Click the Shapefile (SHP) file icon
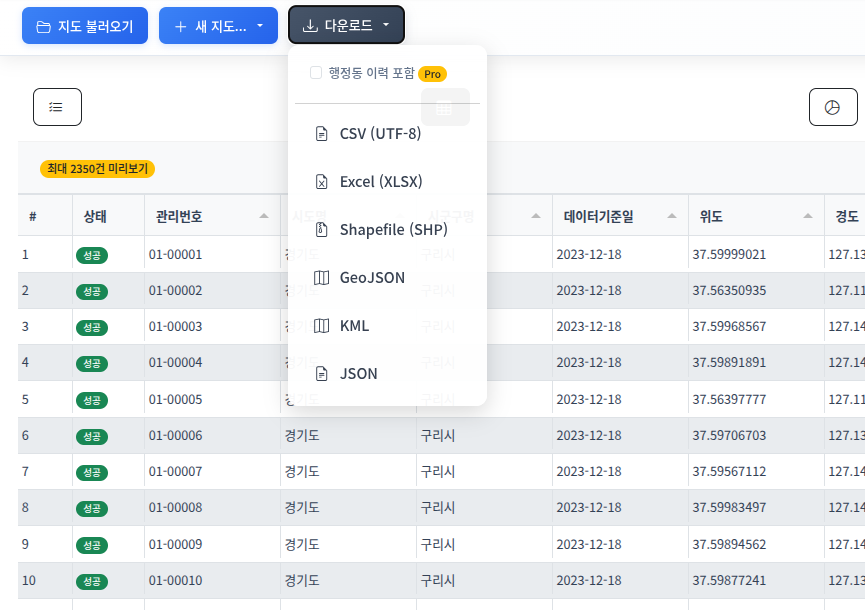The width and height of the screenshot is (865, 610). coord(322,229)
